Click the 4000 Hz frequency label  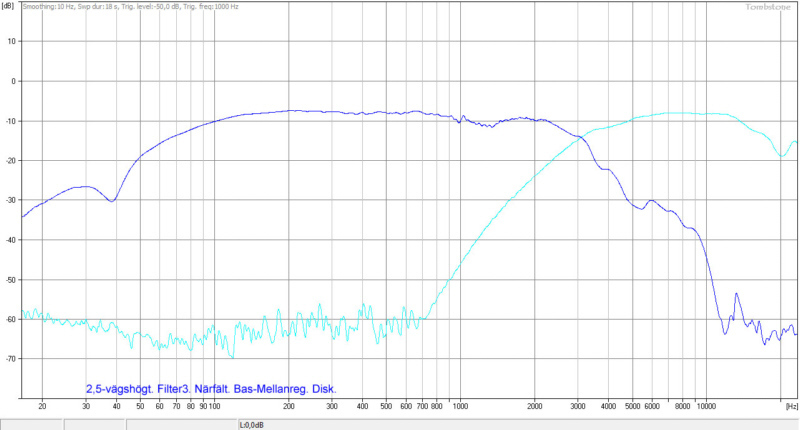pos(609,407)
